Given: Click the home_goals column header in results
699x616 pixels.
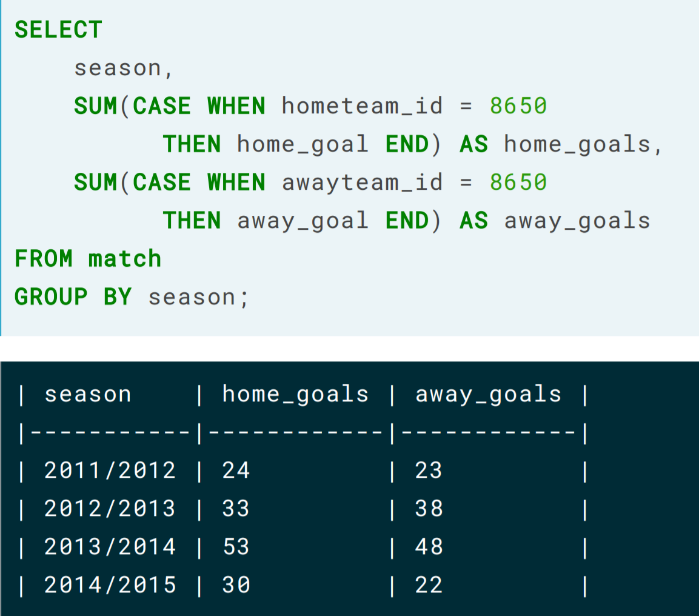Looking at the screenshot, I should coord(296,395).
